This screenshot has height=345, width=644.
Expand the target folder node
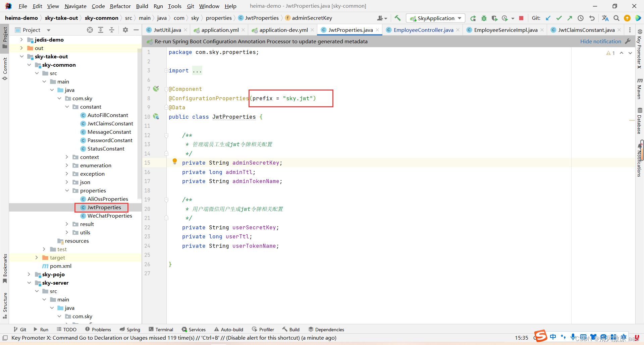pyautogui.click(x=37, y=257)
